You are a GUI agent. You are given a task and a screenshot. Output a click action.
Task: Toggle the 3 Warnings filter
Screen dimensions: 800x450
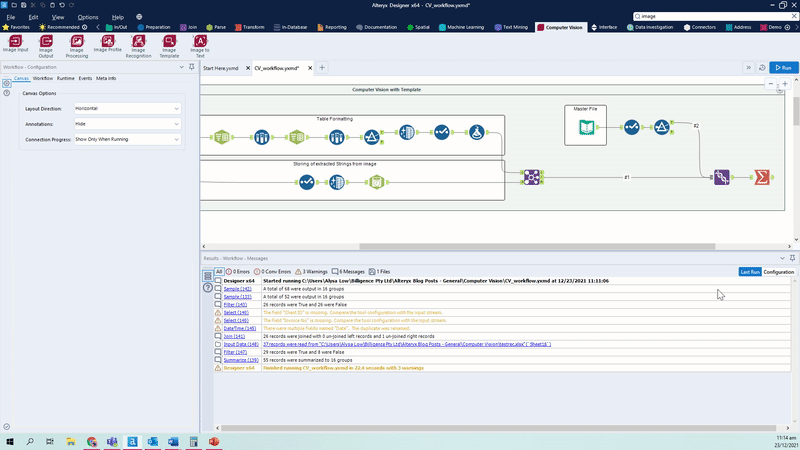tap(311, 271)
